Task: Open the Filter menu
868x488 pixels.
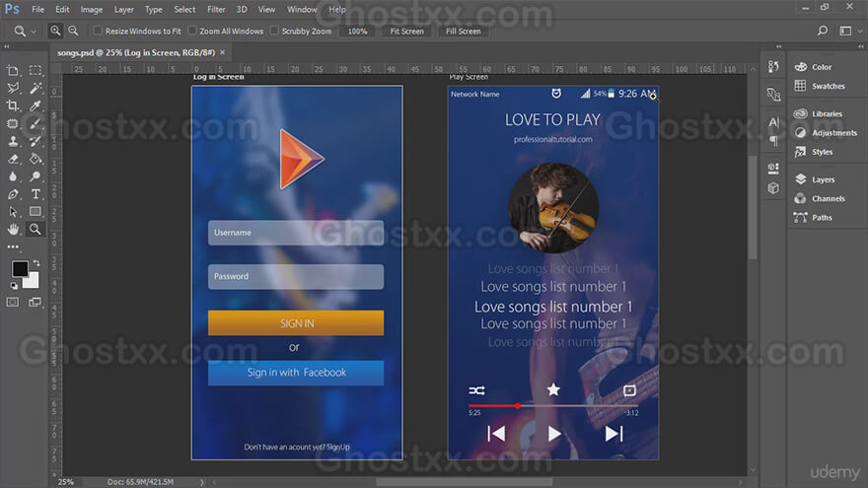Action: click(216, 10)
